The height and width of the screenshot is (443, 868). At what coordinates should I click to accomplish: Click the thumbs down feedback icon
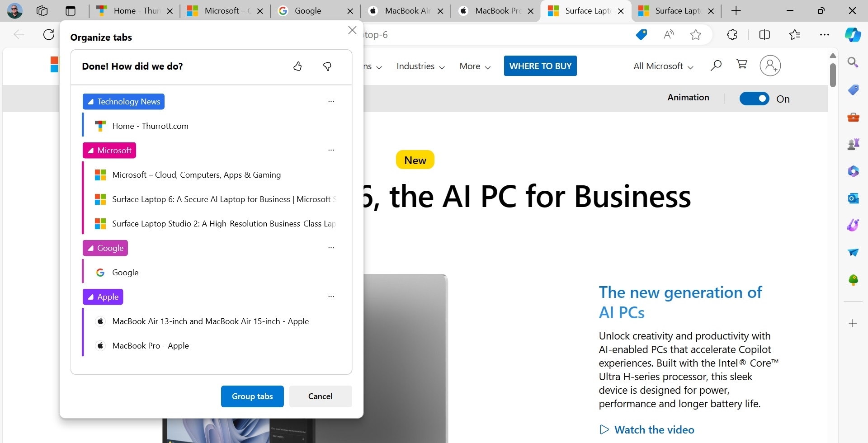coord(327,66)
